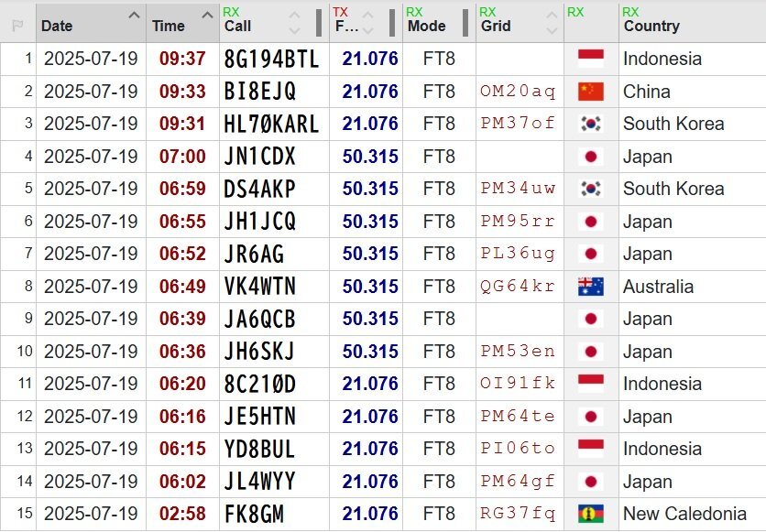Click grid locator PM64gf
The height and width of the screenshot is (532, 766).
coord(518,481)
